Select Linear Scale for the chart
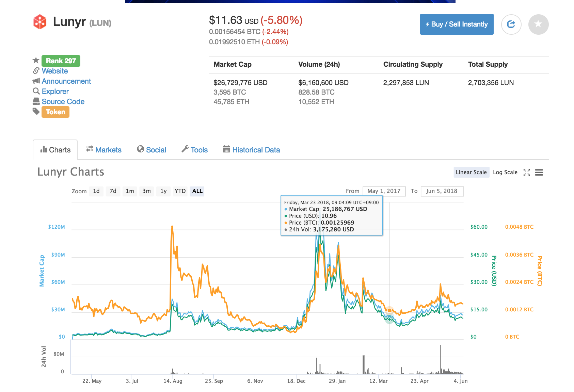The width and height of the screenshot is (574, 392). [471, 172]
